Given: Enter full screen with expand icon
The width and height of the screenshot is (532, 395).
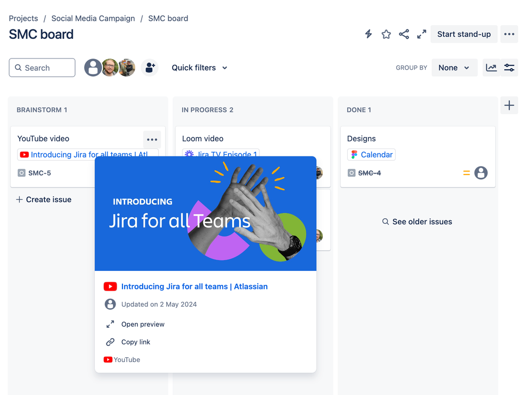Looking at the screenshot, I should pyautogui.click(x=422, y=34).
